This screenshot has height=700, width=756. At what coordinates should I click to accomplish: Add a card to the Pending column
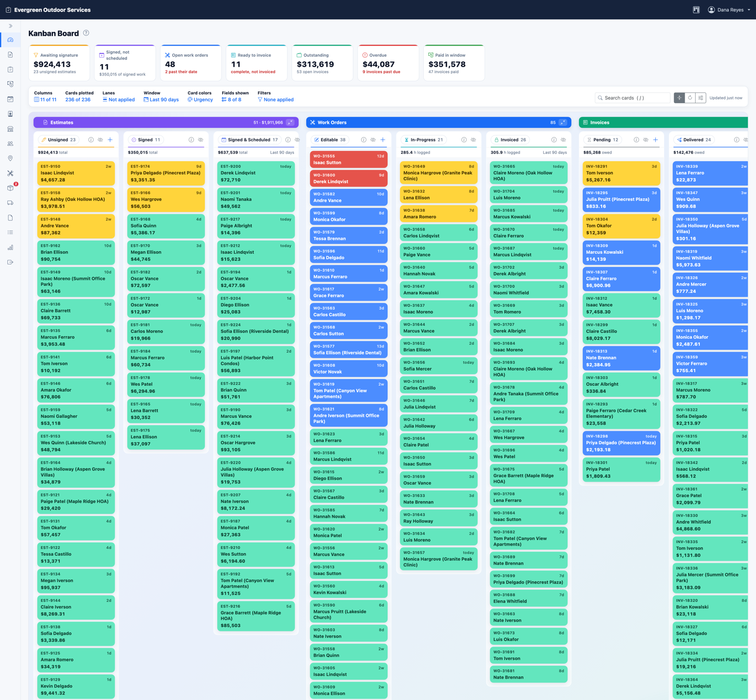tap(655, 140)
